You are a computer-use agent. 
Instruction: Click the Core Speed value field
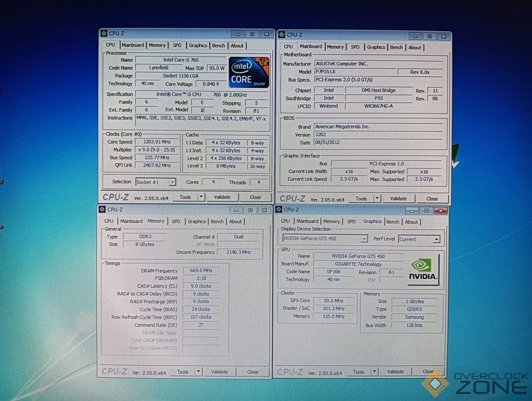point(157,142)
